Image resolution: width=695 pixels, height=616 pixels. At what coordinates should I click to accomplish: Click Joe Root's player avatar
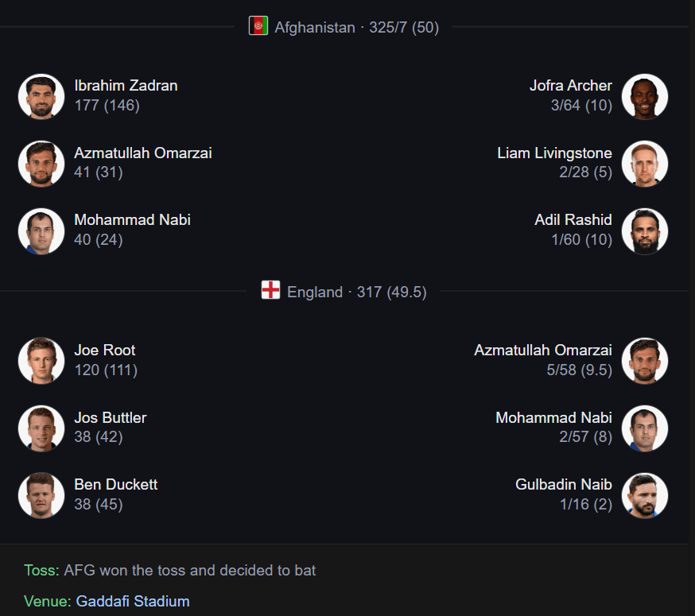(41, 361)
